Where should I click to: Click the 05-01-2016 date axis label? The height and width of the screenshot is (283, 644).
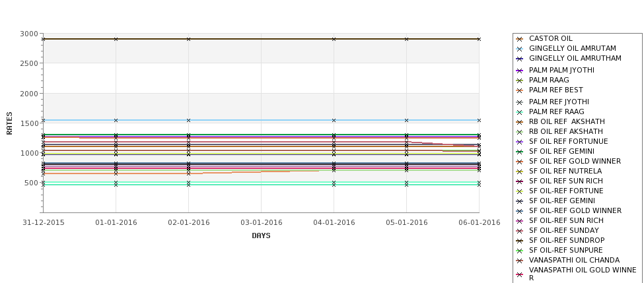(407, 222)
